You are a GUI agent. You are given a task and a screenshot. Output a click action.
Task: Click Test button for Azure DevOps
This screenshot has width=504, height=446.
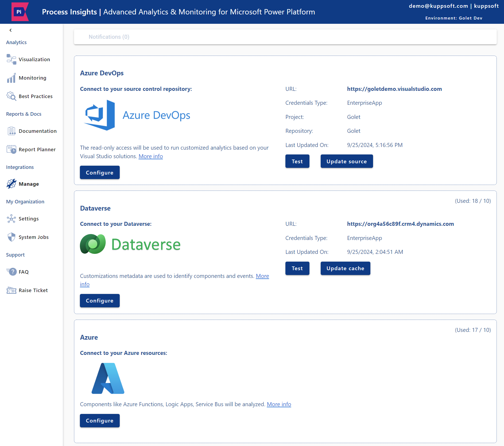tap(297, 161)
